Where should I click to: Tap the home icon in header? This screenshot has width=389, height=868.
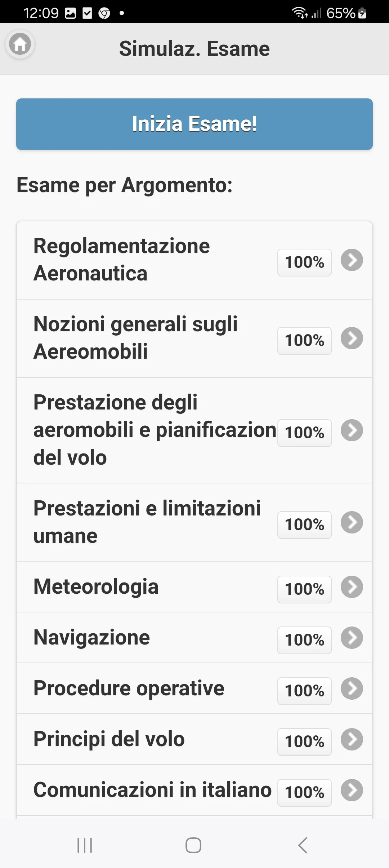point(20,45)
